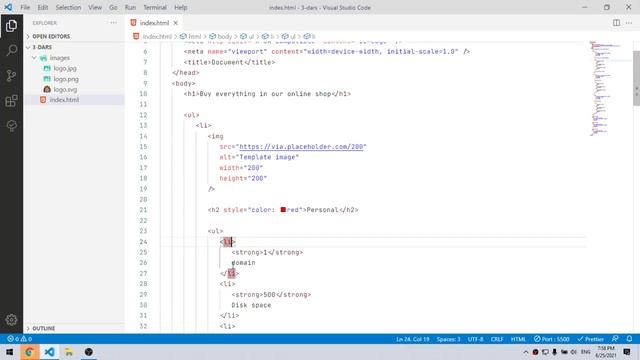Viewport: 640px width, 360px height.
Task: Open editor More Actions ellipsis
Action: pos(629,23)
